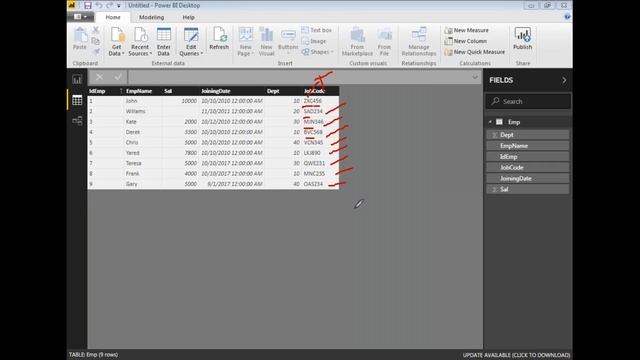The image size is (640, 360).
Task: Switch to Report view icon
Action: [x=77, y=79]
